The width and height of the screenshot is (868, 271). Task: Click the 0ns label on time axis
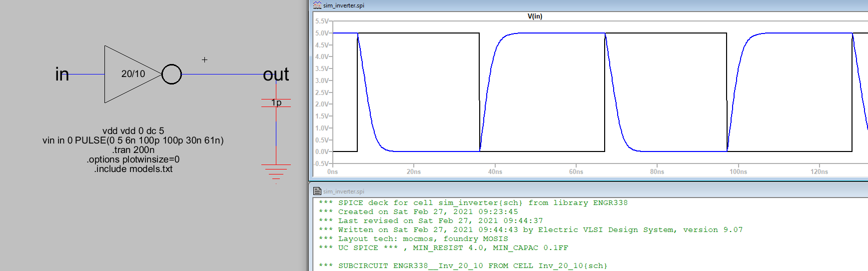point(332,171)
